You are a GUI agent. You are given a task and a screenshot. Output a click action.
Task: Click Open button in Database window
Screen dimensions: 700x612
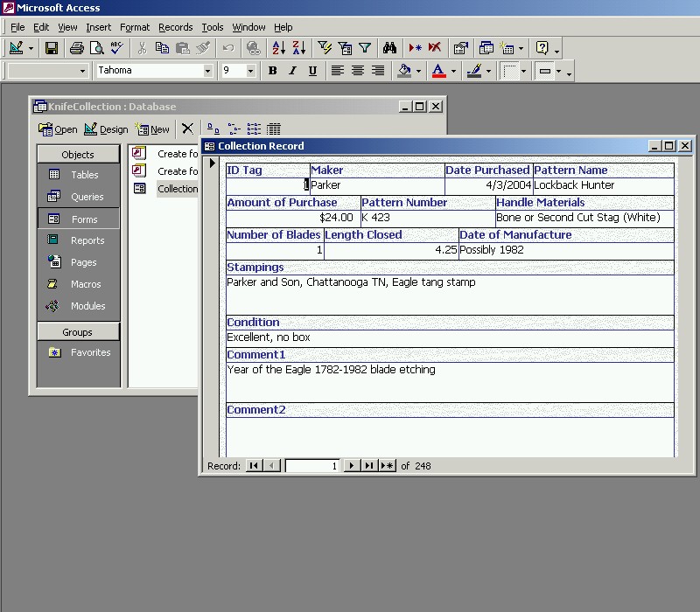coord(58,129)
